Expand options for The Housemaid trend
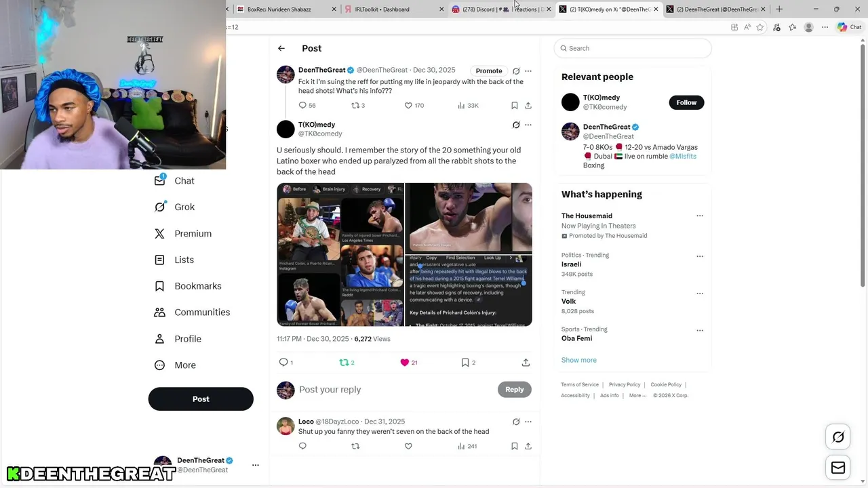The width and height of the screenshot is (868, 488). (700, 216)
